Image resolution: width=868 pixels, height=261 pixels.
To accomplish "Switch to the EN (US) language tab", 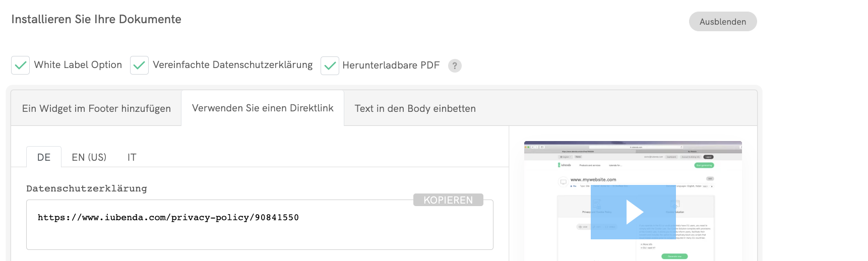I will pyautogui.click(x=89, y=157).
